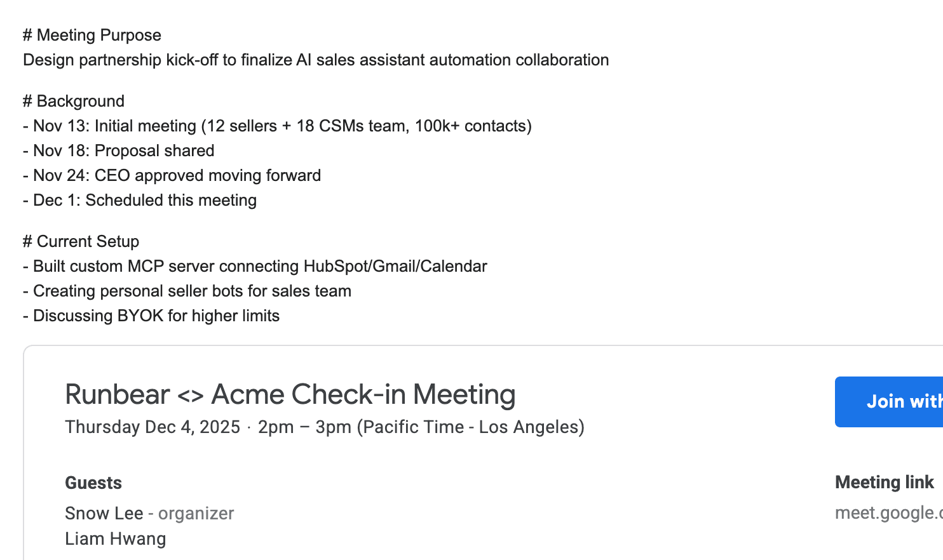Viewport: 943px width, 560px height.
Task: Select the Nov 13 initial meeting bullet
Action: [x=277, y=125]
